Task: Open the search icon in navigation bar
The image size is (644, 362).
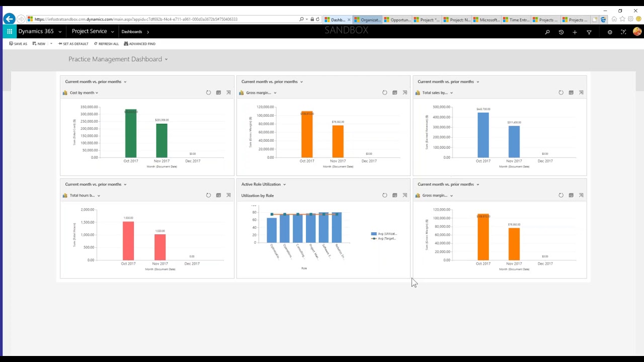Action: (x=547, y=32)
